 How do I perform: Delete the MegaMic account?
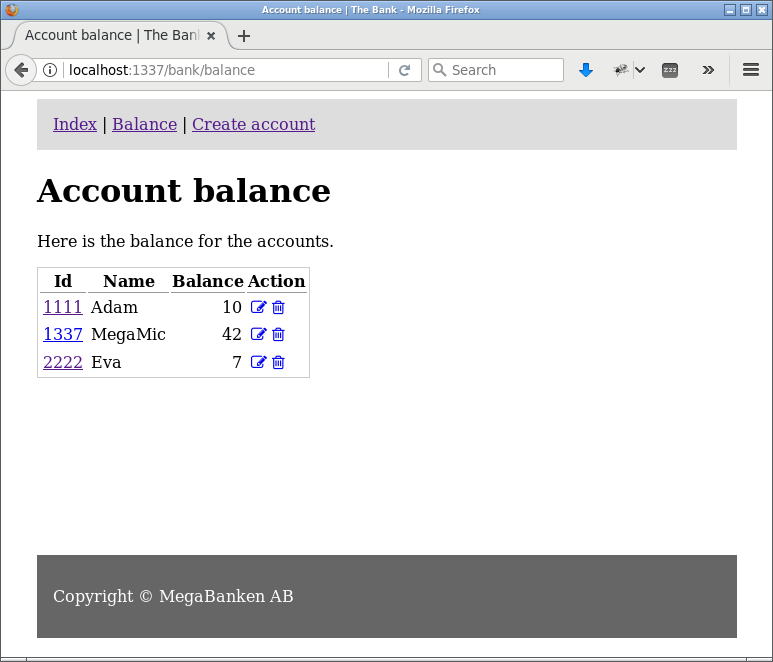pos(278,334)
